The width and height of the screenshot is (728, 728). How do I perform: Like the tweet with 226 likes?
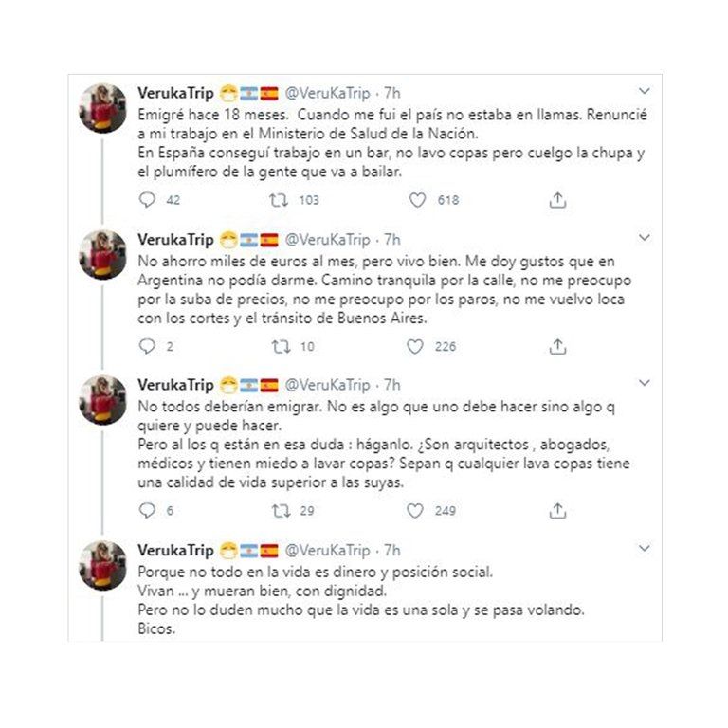pyautogui.click(x=416, y=347)
